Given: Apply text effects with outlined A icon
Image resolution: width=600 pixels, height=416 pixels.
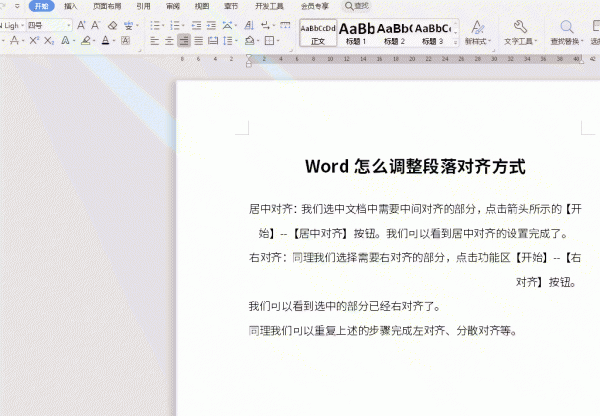Looking at the screenshot, I should click(65, 40).
